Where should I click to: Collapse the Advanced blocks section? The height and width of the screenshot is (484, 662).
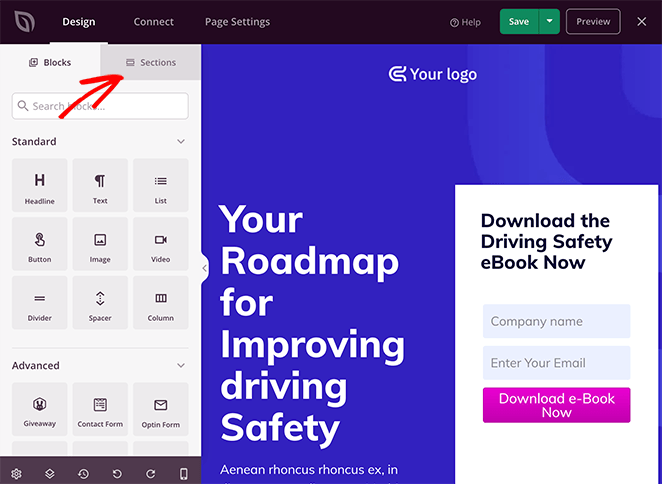(x=181, y=366)
